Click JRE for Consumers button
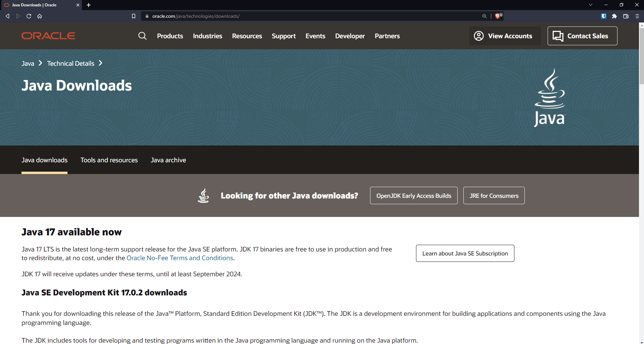 494,195
